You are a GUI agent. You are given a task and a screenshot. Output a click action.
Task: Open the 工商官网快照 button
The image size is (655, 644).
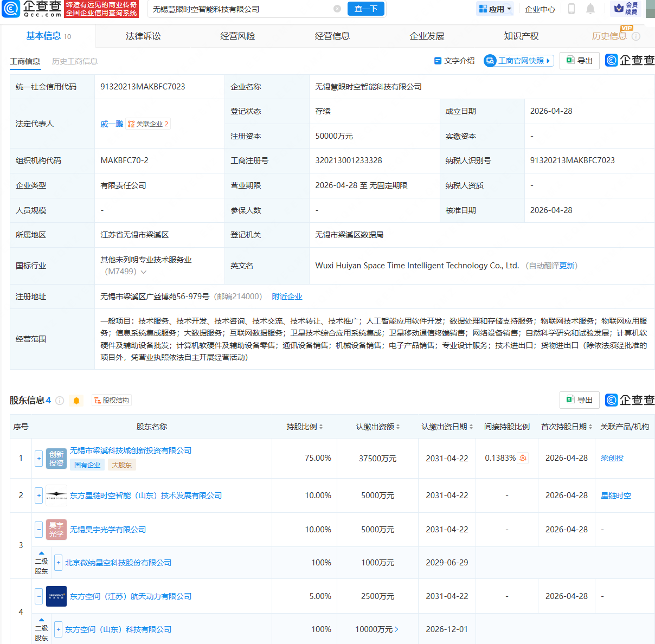pos(518,61)
